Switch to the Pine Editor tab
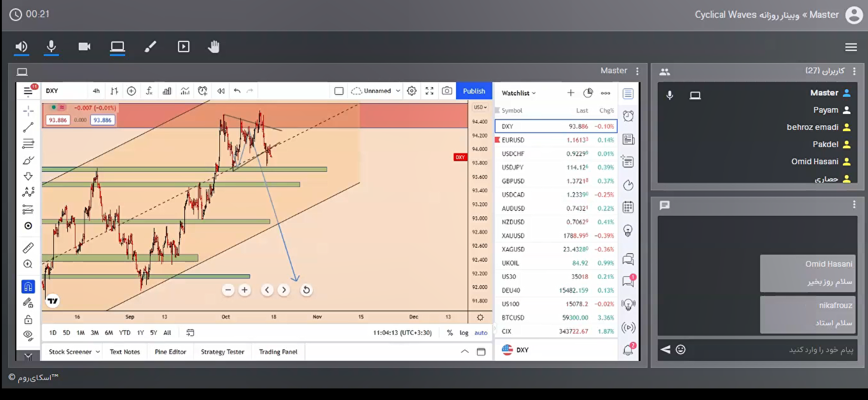This screenshot has width=868, height=400. point(170,352)
